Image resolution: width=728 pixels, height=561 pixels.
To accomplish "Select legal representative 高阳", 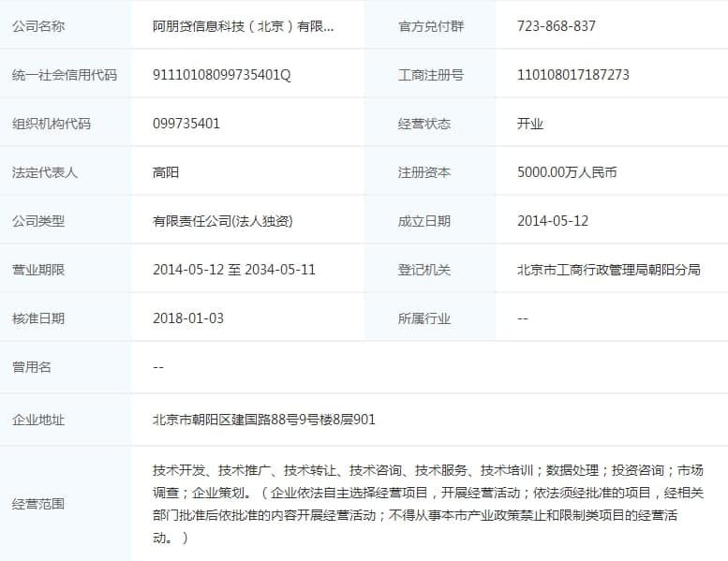I will click(x=166, y=172).
